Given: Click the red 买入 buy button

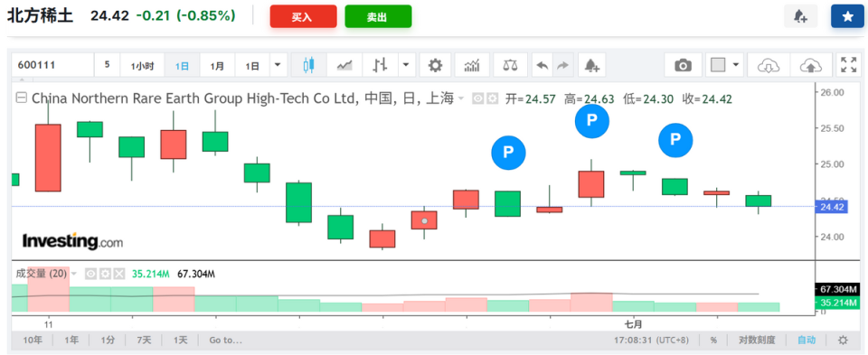Looking at the screenshot, I should (303, 16).
